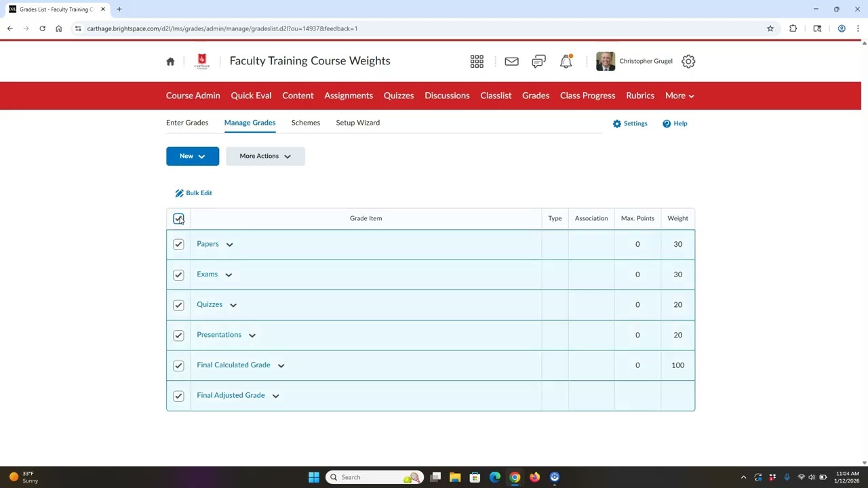Open the browser extensions puzzle icon
The width and height of the screenshot is (868, 488).
(x=793, y=28)
